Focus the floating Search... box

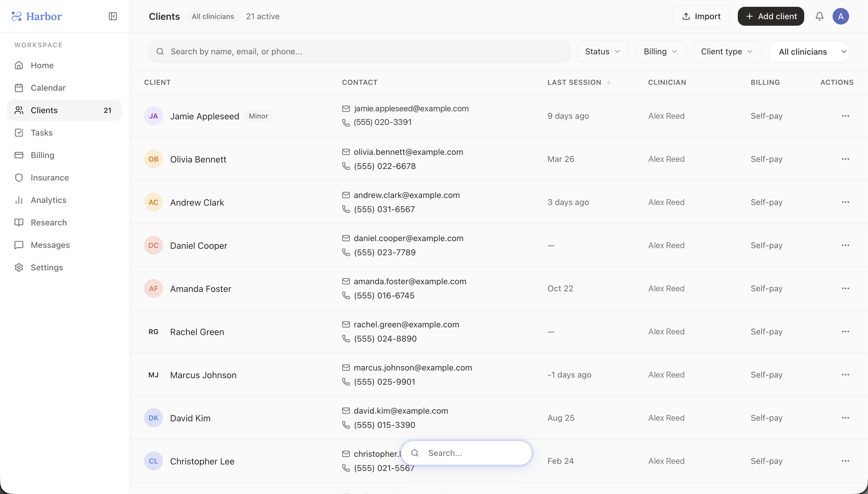coord(466,453)
